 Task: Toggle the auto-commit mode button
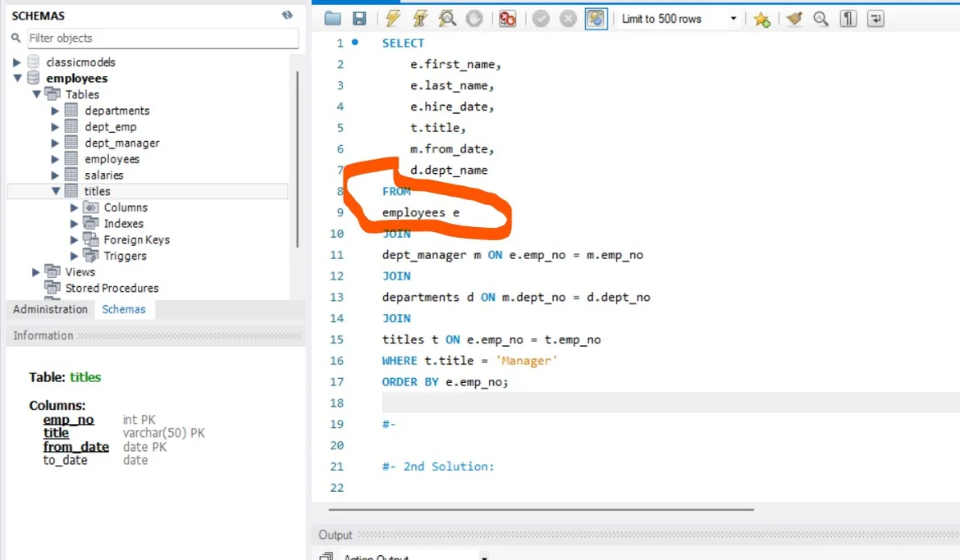(x=596, y=19)
